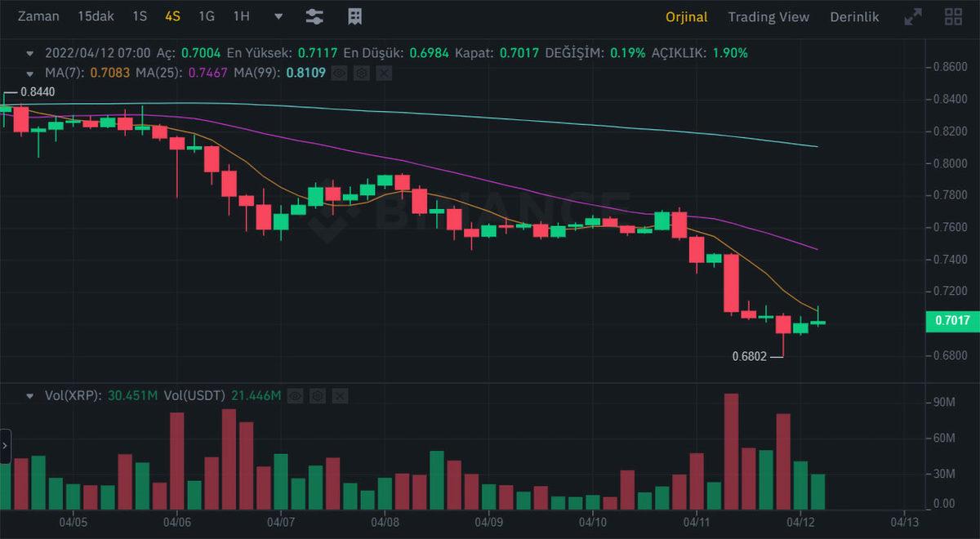Select the 15dak interval

point(96,17)
